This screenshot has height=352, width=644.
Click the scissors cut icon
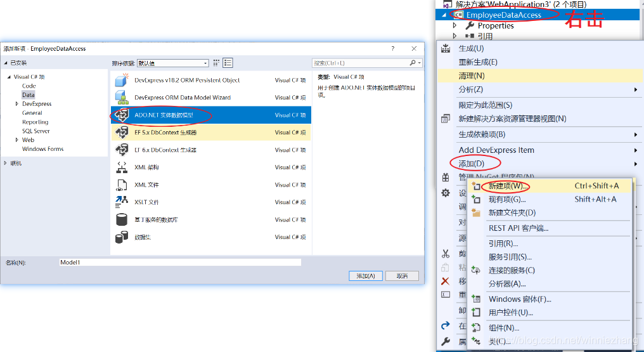446,254
